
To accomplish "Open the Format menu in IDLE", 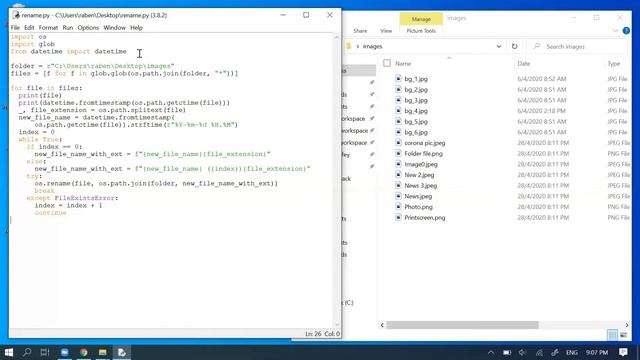I will pyautogui.click(x=48, y=28).
